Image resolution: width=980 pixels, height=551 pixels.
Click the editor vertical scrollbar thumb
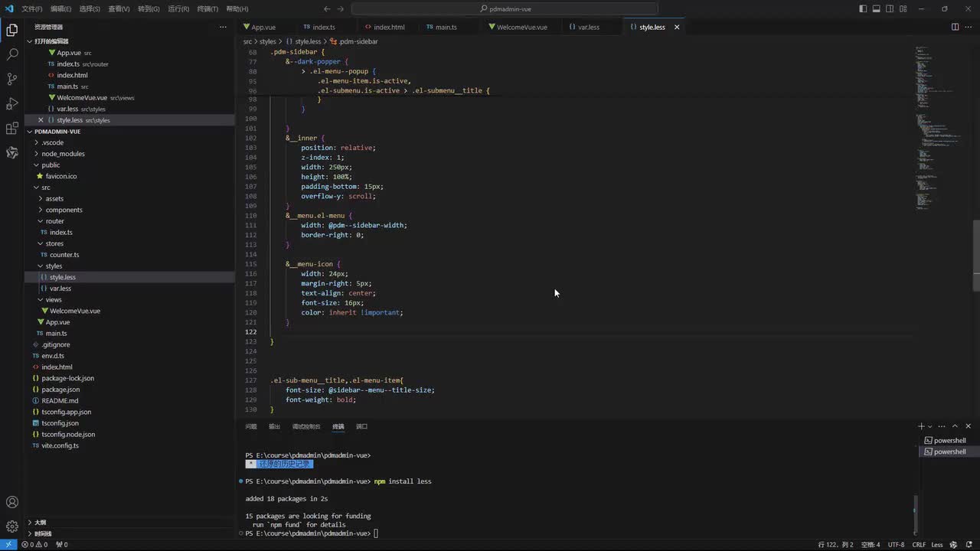pyautogui.click(x=975, y=256)
